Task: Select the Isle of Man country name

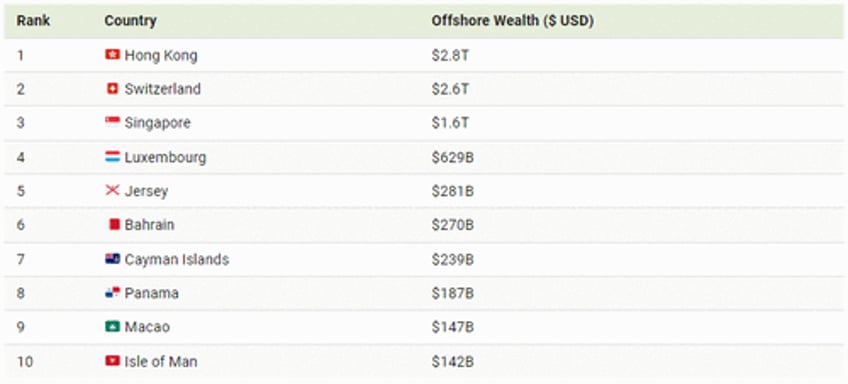Action: pyautogui.click(x=161, y=361)
